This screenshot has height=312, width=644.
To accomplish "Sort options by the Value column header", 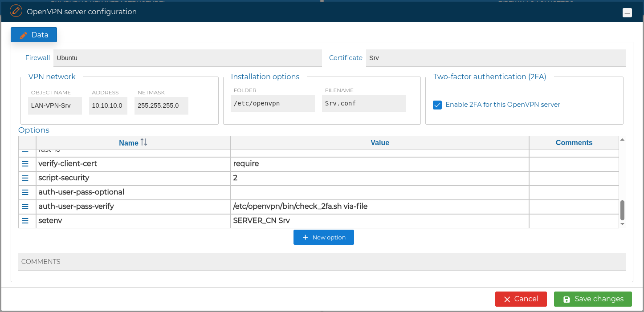I will coord(380,143).
